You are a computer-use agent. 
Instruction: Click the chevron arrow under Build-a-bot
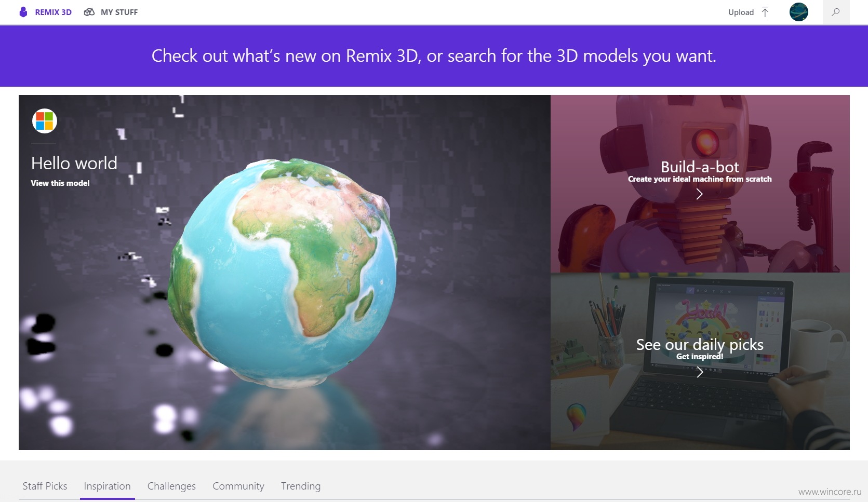pos(699,194)
